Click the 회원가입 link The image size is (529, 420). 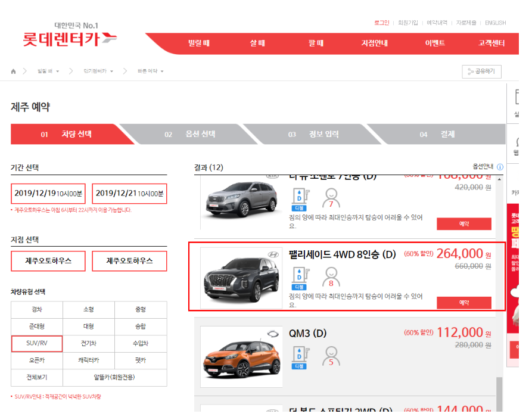coord(408,23)
